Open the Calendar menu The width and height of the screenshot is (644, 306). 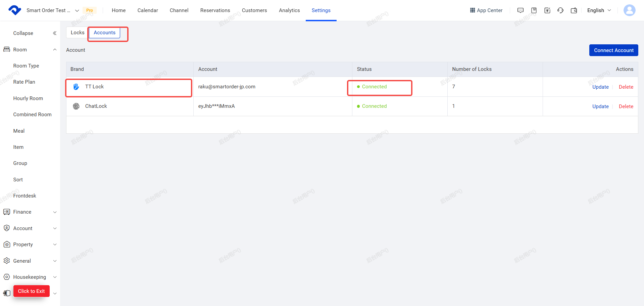(x=148, y=10)
